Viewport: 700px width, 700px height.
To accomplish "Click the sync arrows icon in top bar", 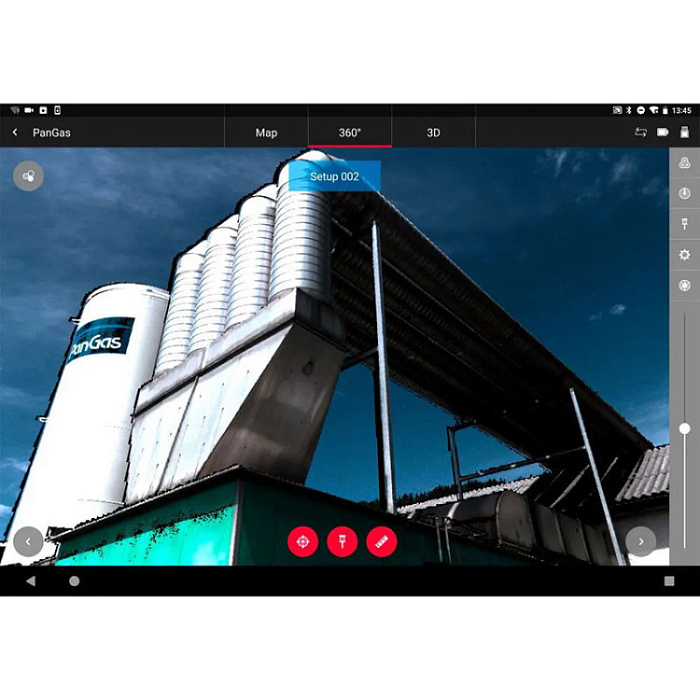I will 640,132.
